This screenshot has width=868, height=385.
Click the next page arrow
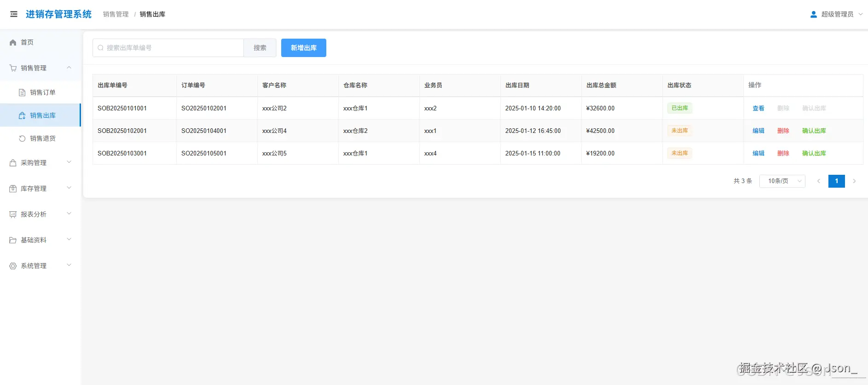854,181
